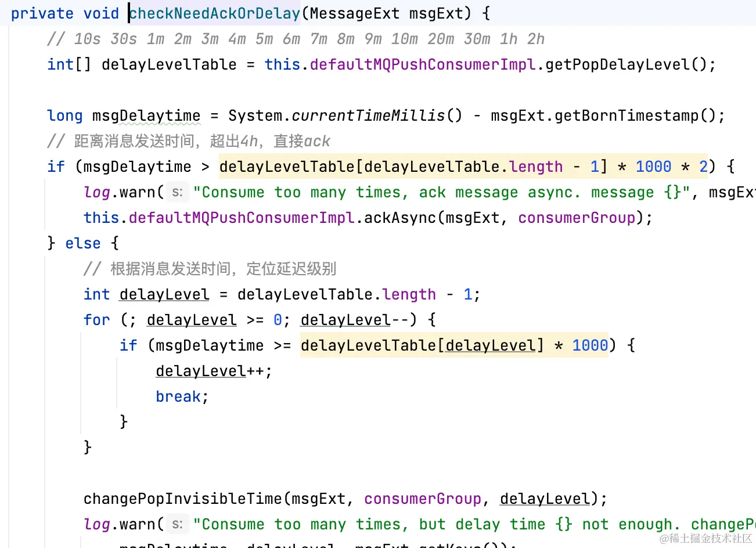The image size is (756, 548).
Task: Click the long type keyword
Action: click(65, 116)
